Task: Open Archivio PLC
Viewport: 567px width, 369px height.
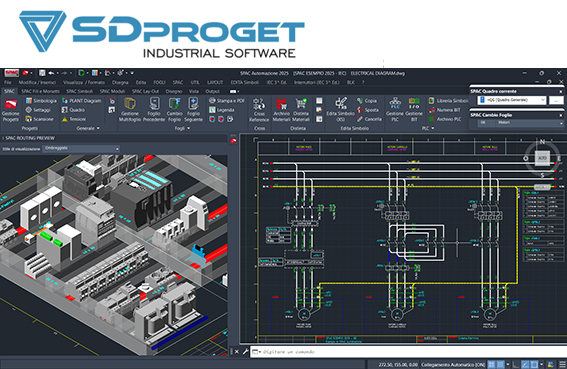Action: pos(445,119)
